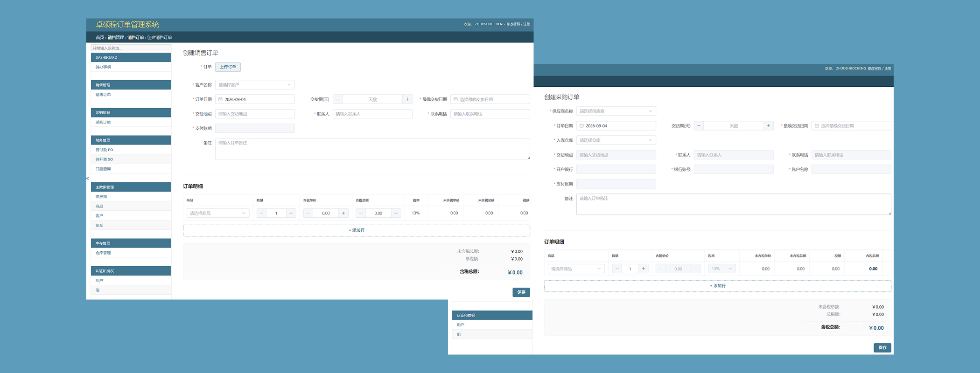
Task: Open the 13% tax rate dropdown in purchase order
Action: [722, 269]
